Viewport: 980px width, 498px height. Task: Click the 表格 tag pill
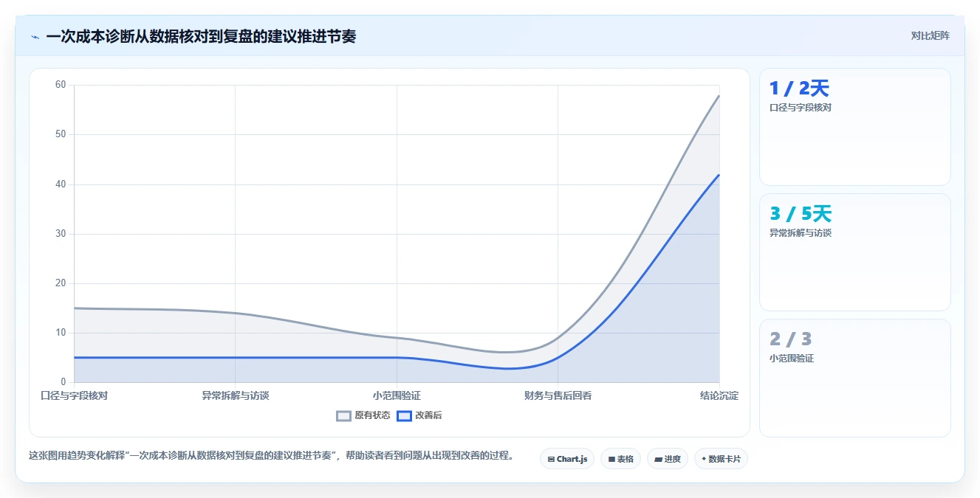coord(620,459)
